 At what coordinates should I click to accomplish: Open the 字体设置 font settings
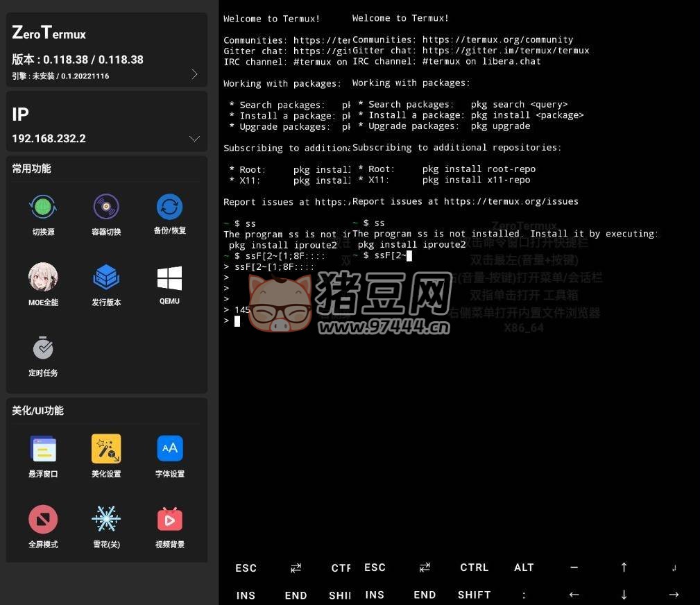(170, 457)
